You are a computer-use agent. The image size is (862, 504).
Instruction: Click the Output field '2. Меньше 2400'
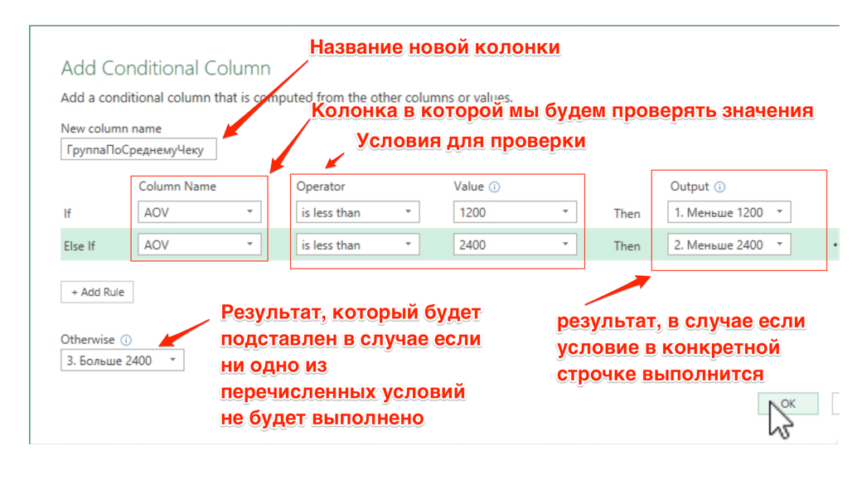pos(719,245)
